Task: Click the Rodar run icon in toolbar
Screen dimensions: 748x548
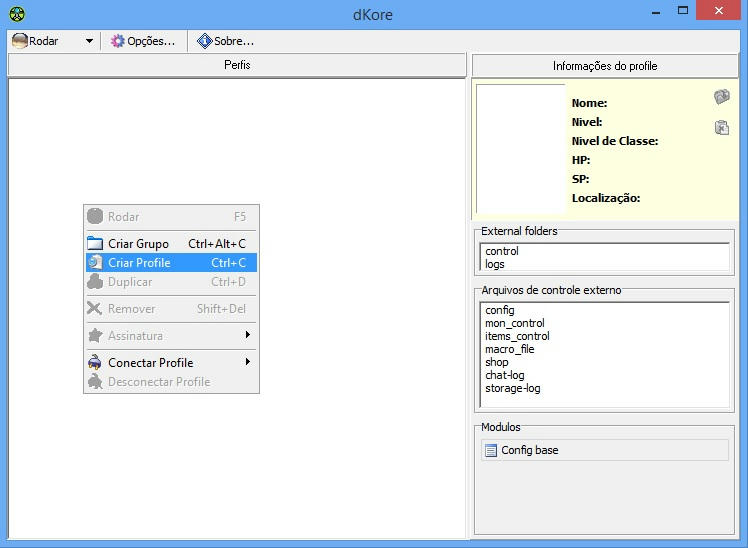Action: [x=20, y=41]
